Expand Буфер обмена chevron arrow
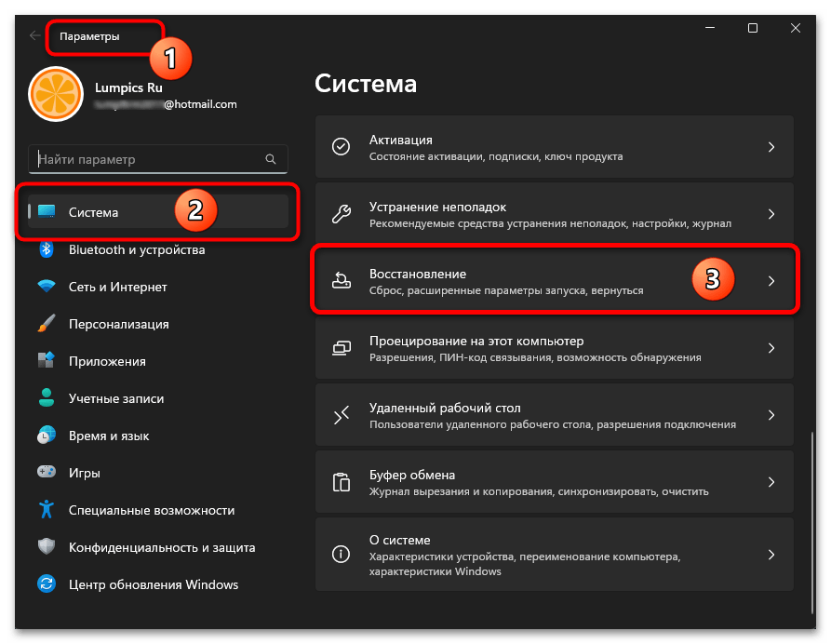The height and width of the screenshot is (644, 831). 771,482
